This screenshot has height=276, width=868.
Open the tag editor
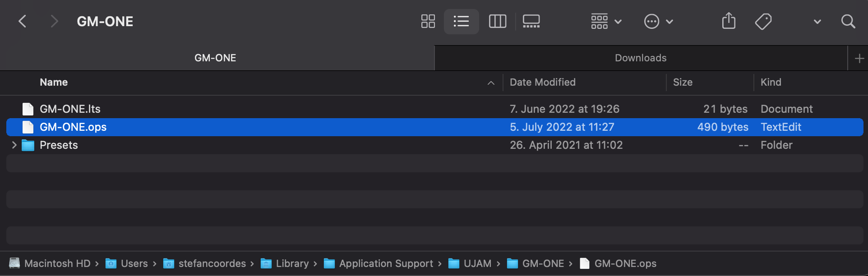point(763,21)
